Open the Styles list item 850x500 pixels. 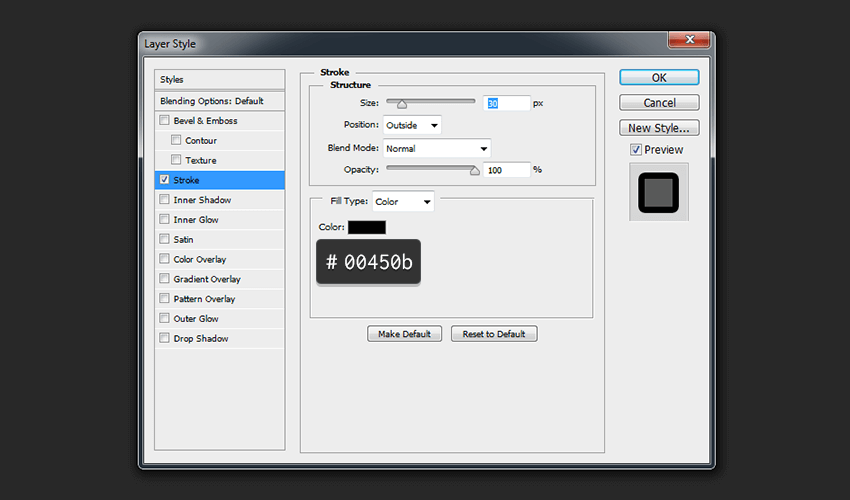pyautogui.click(x=172, y=79)
